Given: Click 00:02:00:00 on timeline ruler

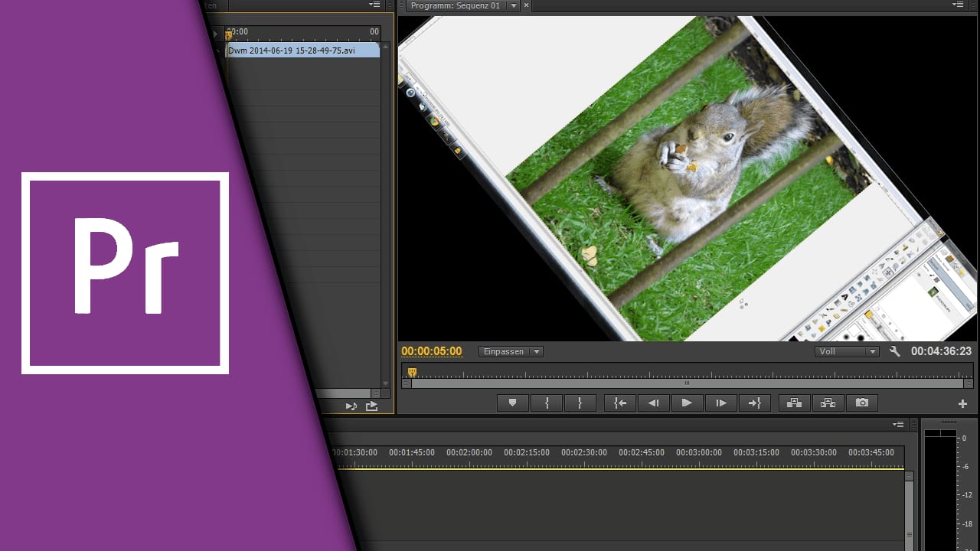Looking at the screenshot, I should coord(469,452).
